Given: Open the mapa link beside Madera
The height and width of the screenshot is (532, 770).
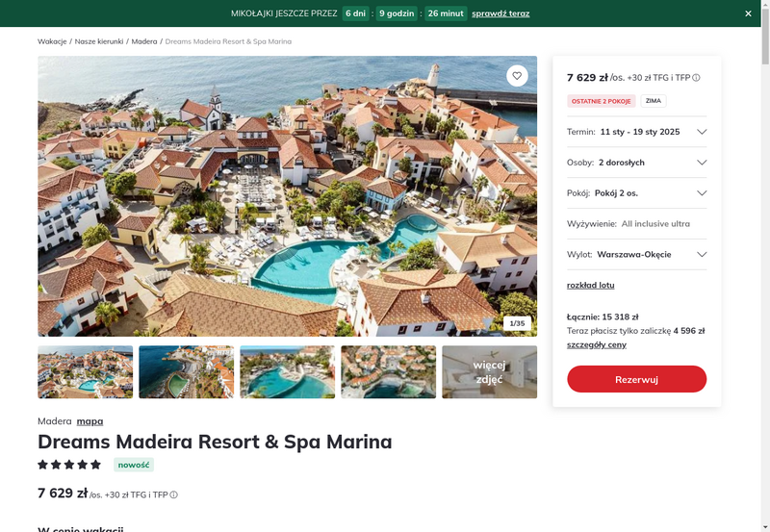Looking at the screenshot, I should pos(90,421).
